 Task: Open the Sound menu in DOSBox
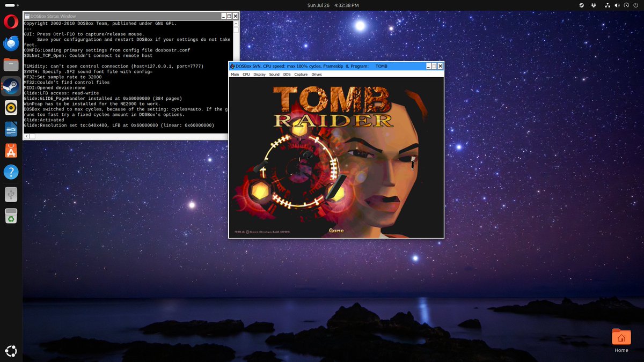click(x=274, y=75)
